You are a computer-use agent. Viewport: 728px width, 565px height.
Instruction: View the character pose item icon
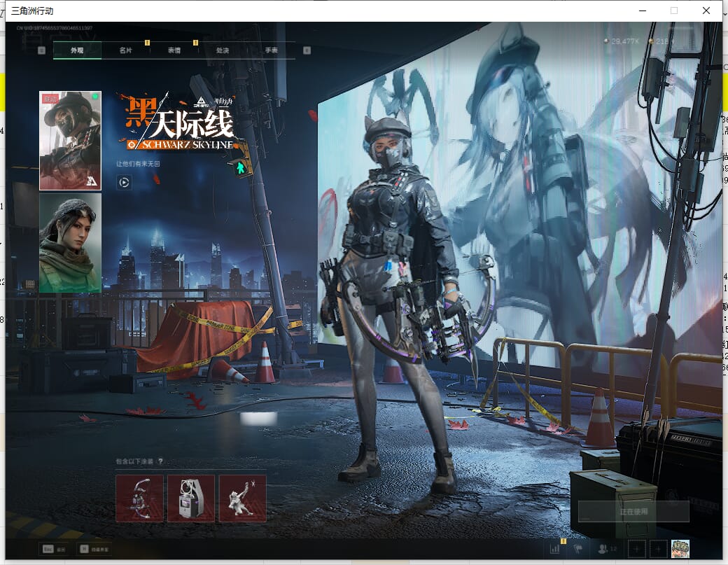[242, 498]
